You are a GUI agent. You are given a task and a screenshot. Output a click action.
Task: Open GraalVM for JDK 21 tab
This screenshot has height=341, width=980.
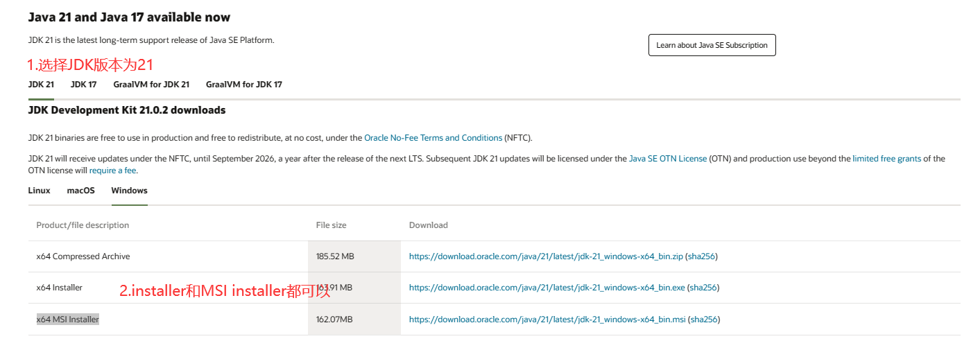click(151, 85)
